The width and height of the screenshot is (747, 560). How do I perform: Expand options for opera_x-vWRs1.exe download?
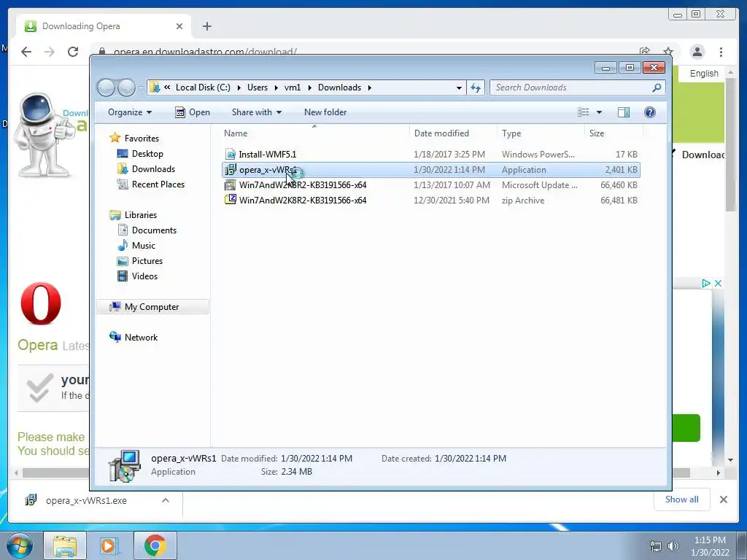[x=166, y=500]
